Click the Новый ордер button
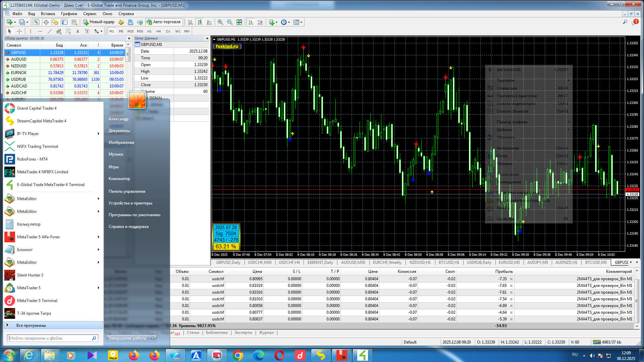644x362 pixels. [99, 22]
